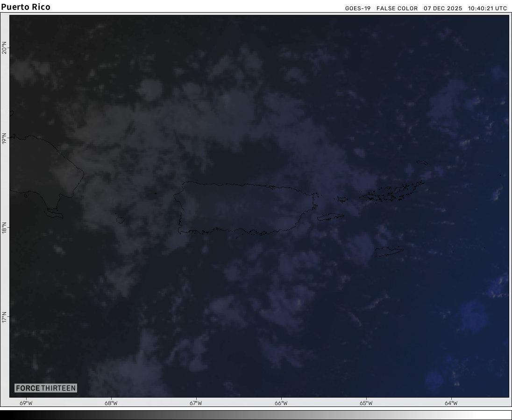Click the 67°W longitude tick label
Image resolution: width=512 pixels, height=420 pixels.
coord(196,403)
